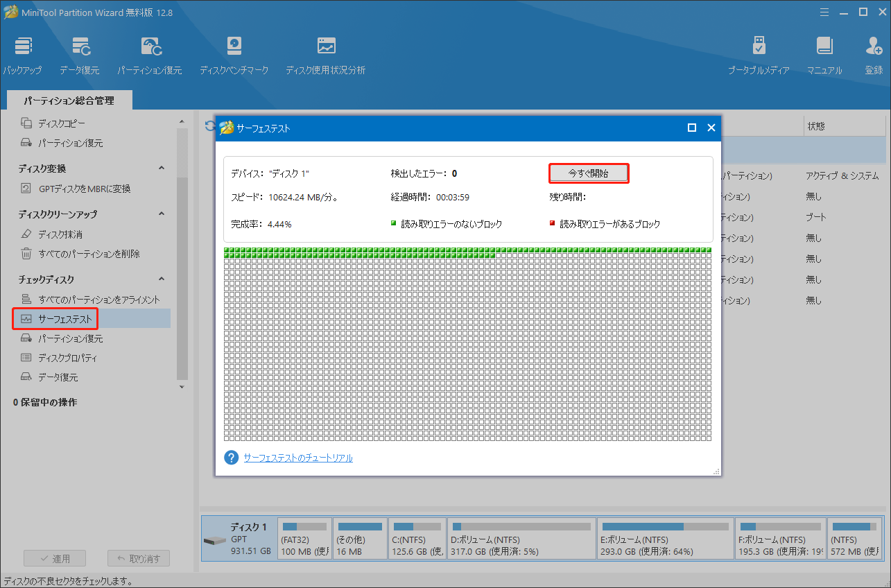Click the 取り消す button
The height and width of the screenshot is (588, 891).
coord(139,558)
